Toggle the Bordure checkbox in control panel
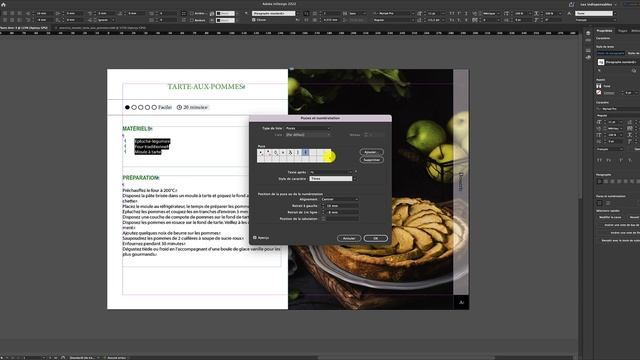The width and height of the screenshot is (640, 360). coord(192,20)
